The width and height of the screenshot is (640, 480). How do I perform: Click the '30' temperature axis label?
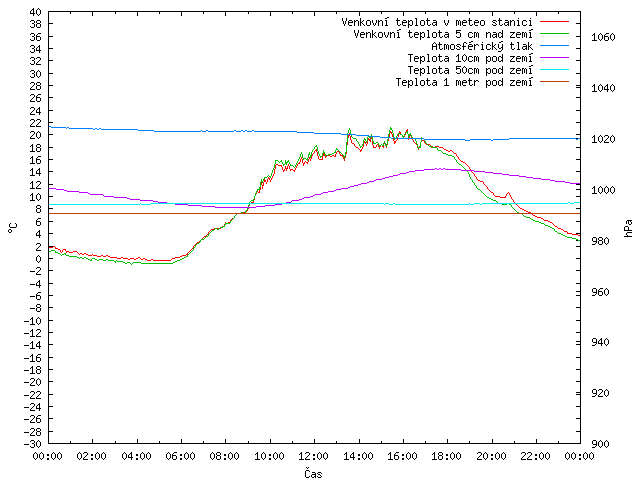[36, 74]
